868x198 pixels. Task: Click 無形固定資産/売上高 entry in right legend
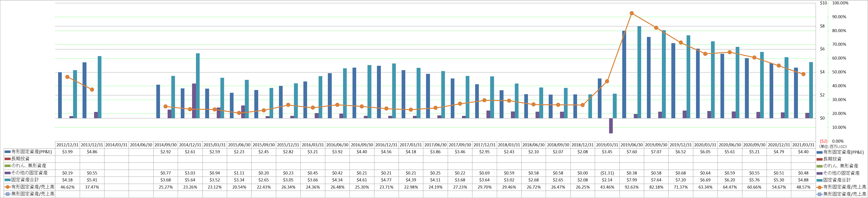point(841,194)
